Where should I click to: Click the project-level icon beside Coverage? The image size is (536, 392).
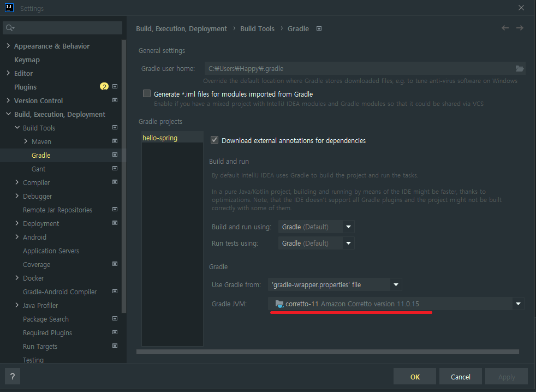(x=115, y=264)
